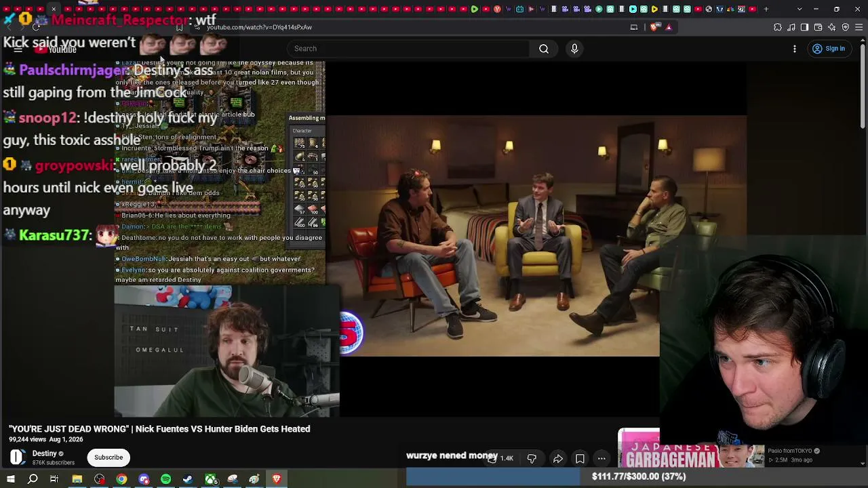The width and height of the screenshot is (868, 488).
Task: Open Brave Rewards triangle icon
Action: coord(669,27)
